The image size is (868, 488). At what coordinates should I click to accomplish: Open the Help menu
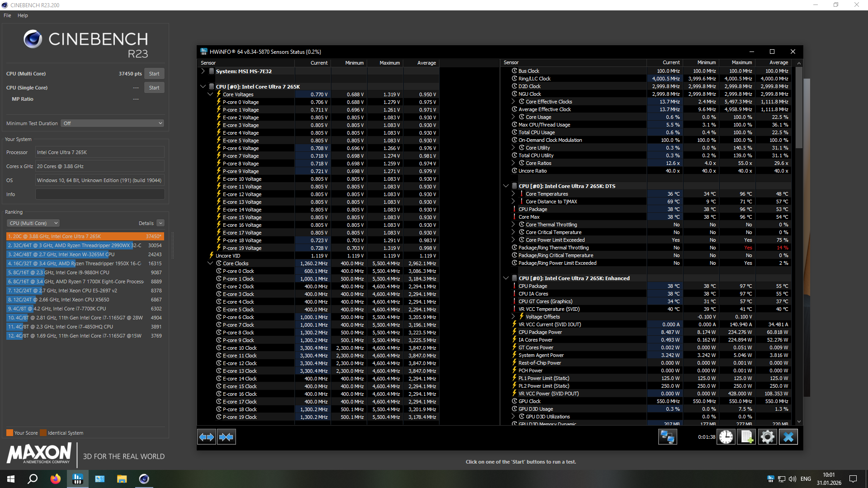point(23,15)
